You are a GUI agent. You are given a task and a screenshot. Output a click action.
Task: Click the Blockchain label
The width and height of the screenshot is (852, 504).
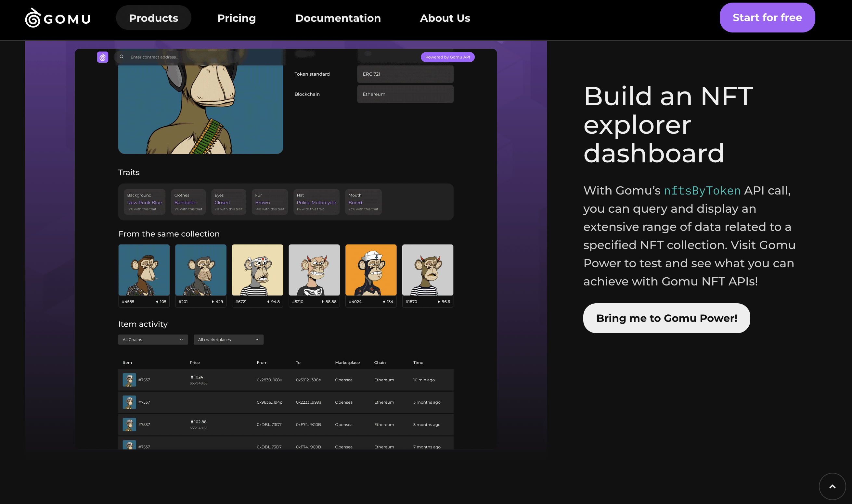(x=307, y=94)
